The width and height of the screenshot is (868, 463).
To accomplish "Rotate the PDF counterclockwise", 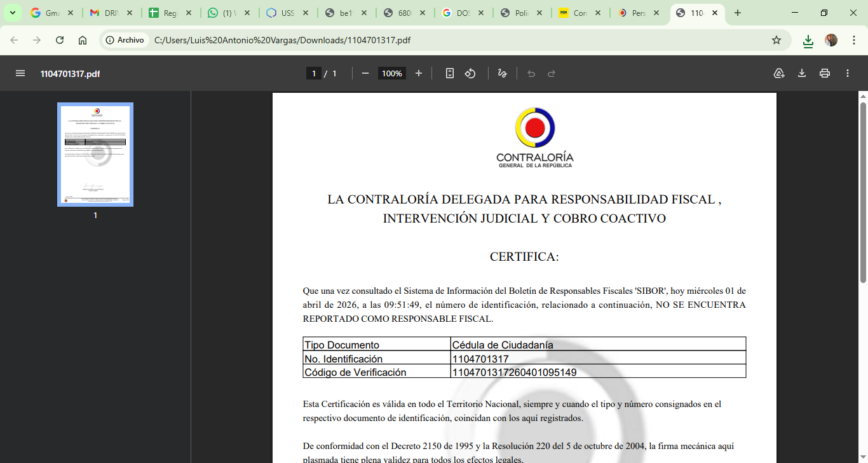I will (x=470, y=73).
